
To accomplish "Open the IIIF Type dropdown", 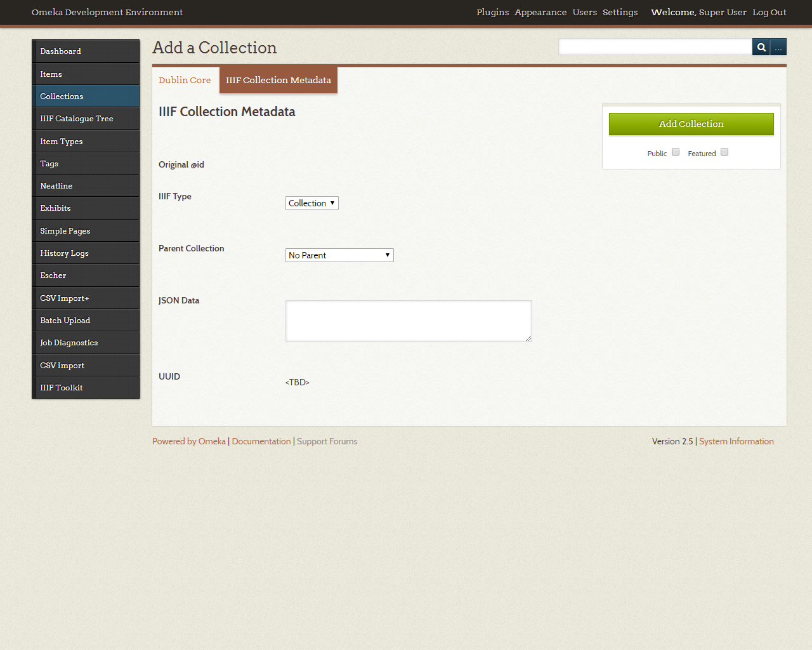I will click(x=311, y=203).
